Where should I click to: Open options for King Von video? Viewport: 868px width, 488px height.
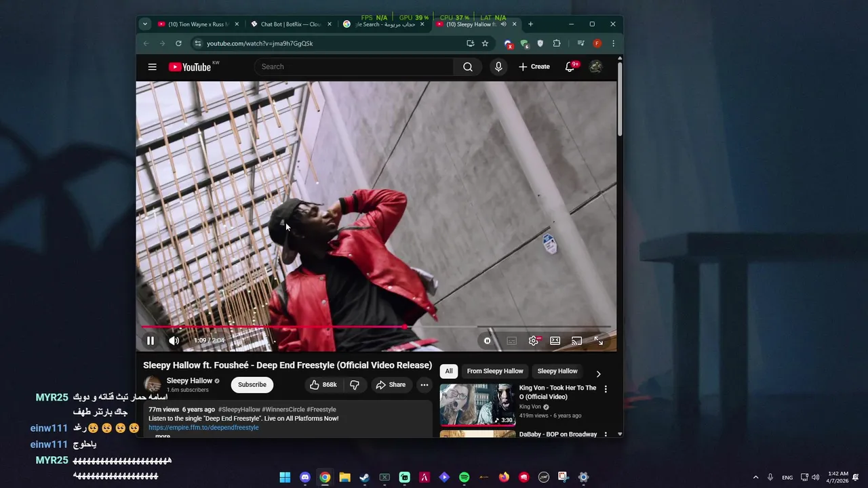pos(606,389)
